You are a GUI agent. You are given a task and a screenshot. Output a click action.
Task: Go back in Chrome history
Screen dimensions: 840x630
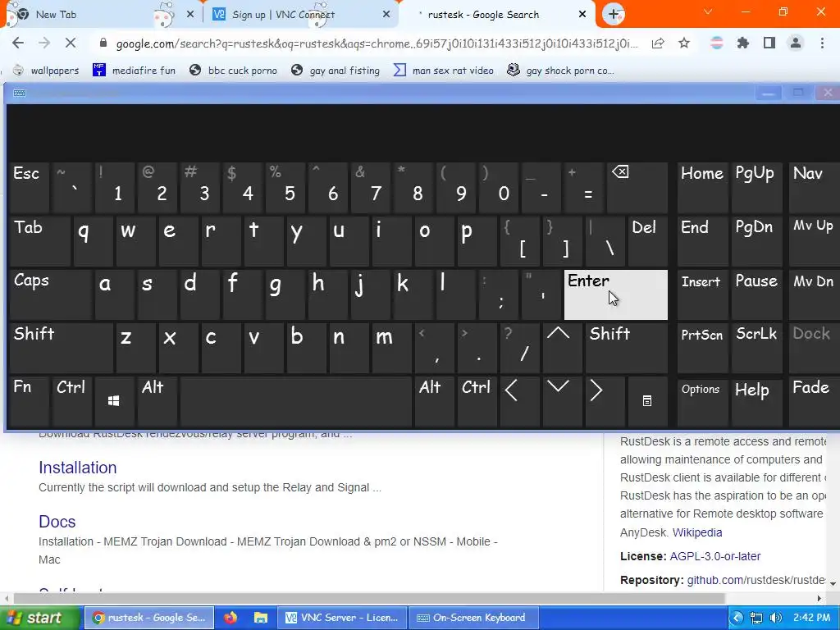coord(18,43)
